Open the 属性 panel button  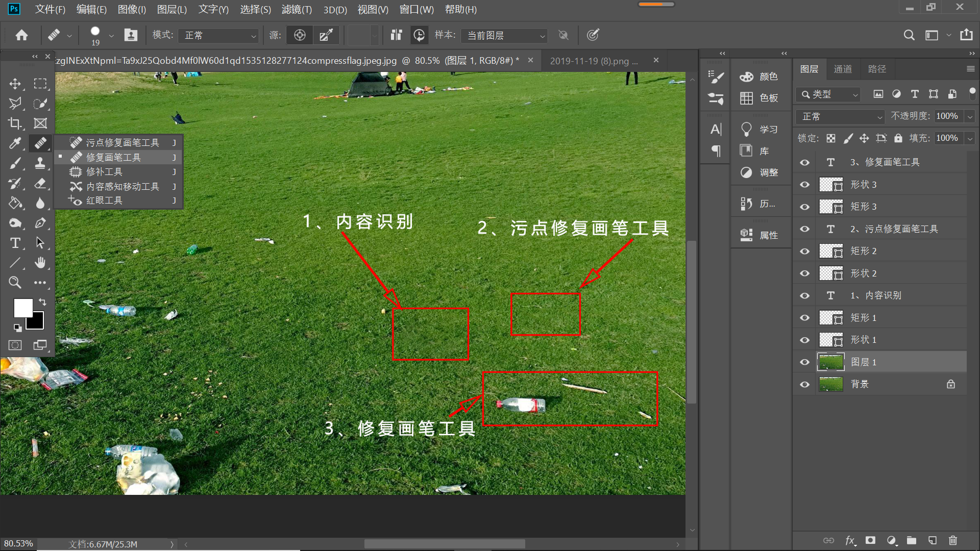pyautogui.click(x=759, y=235)
